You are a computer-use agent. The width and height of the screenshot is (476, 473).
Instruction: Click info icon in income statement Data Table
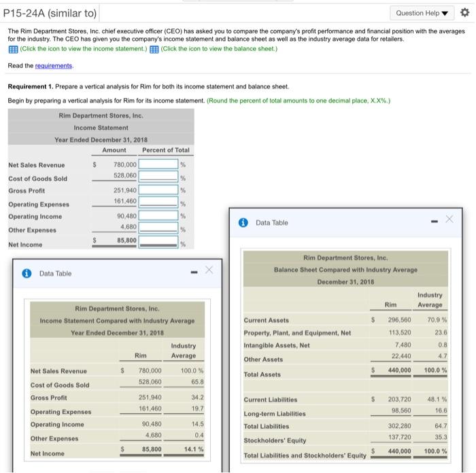(27, 273)
